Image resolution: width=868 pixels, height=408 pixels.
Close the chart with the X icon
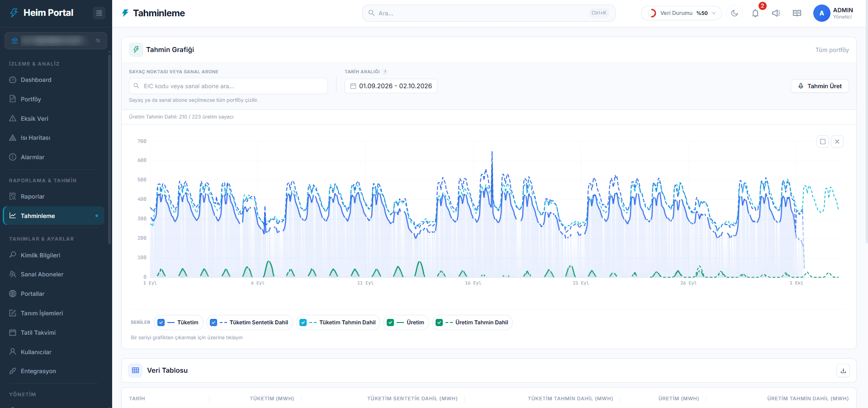click(837, 142)
